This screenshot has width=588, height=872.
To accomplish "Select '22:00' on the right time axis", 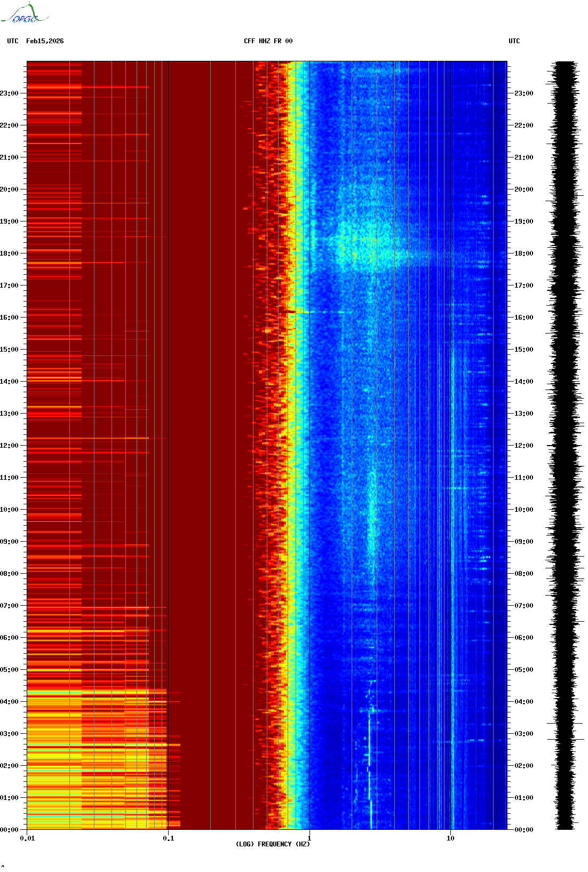I will [523, 125].
